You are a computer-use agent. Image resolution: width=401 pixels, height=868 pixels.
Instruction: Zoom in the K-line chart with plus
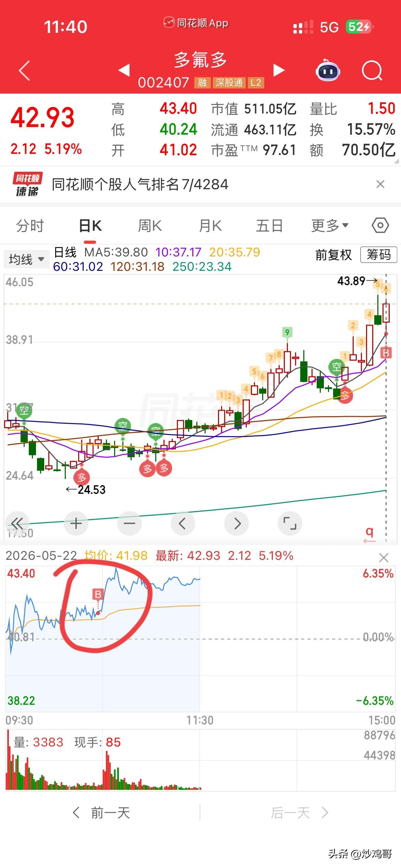(76, 523)
